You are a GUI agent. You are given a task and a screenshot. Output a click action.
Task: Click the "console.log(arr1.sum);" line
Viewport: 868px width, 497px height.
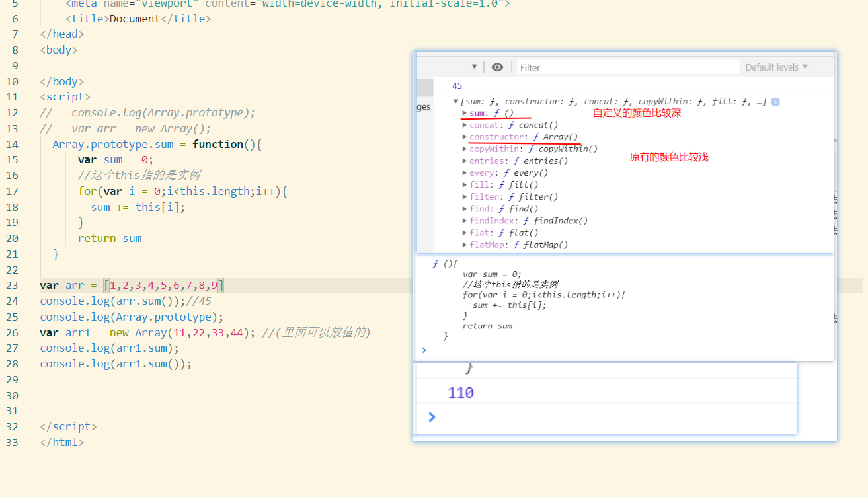pos(109,348)
